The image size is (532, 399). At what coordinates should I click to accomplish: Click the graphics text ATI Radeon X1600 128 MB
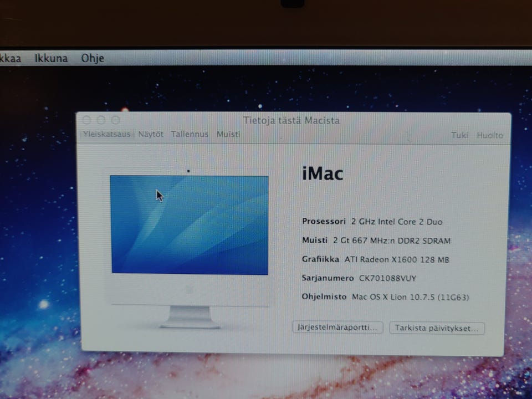point(397,259)
